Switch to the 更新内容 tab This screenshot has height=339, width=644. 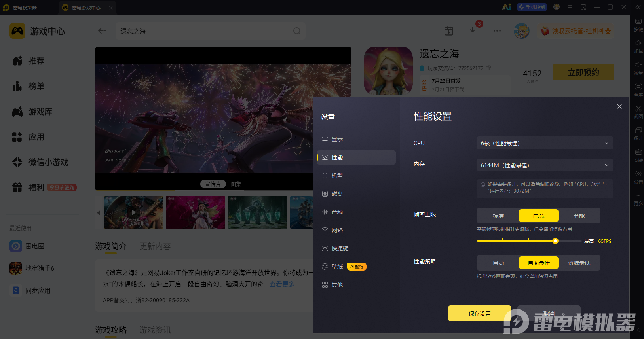tap(155, 246)
